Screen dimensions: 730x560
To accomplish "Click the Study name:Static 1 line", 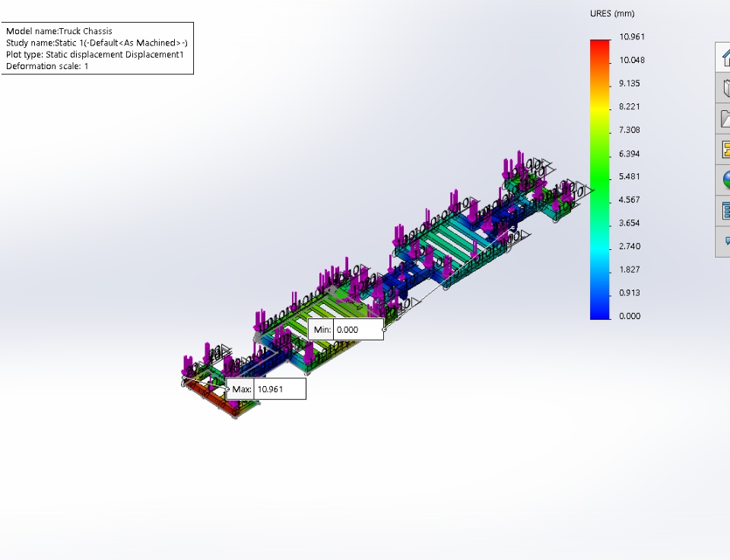I will pyautogui.click(x=97, y=43).
